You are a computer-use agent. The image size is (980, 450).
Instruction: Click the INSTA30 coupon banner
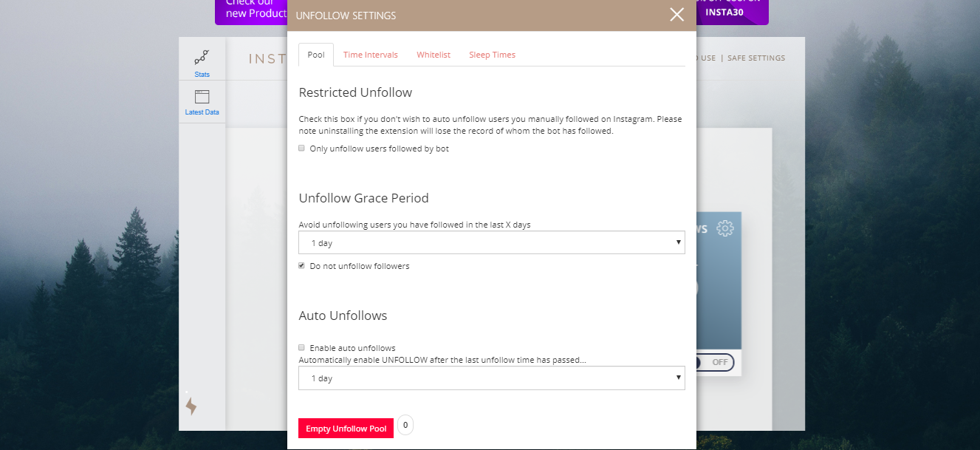tap(732, 13)
